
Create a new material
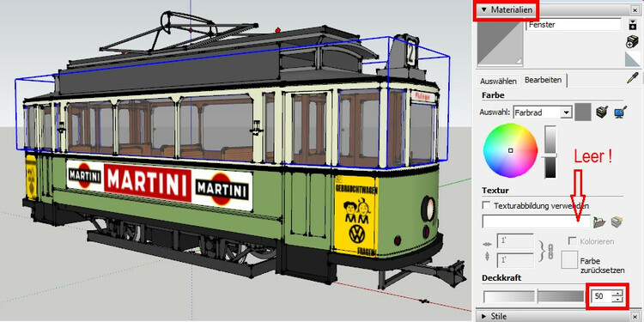[633, 41]
